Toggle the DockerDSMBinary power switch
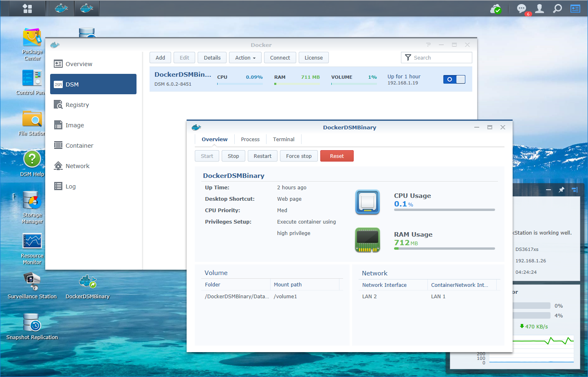 coord(454,79)
